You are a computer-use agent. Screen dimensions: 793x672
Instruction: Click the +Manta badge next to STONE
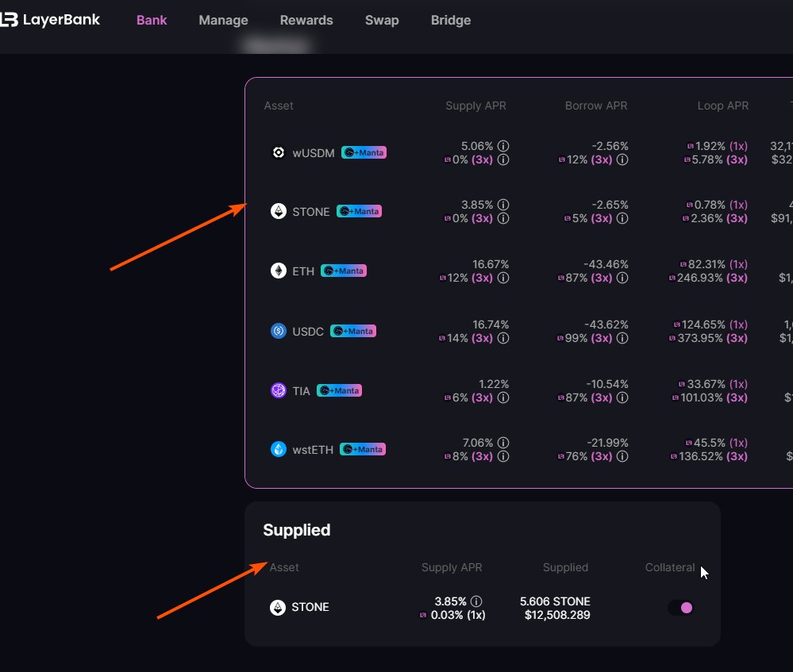[x=359, y=211]
